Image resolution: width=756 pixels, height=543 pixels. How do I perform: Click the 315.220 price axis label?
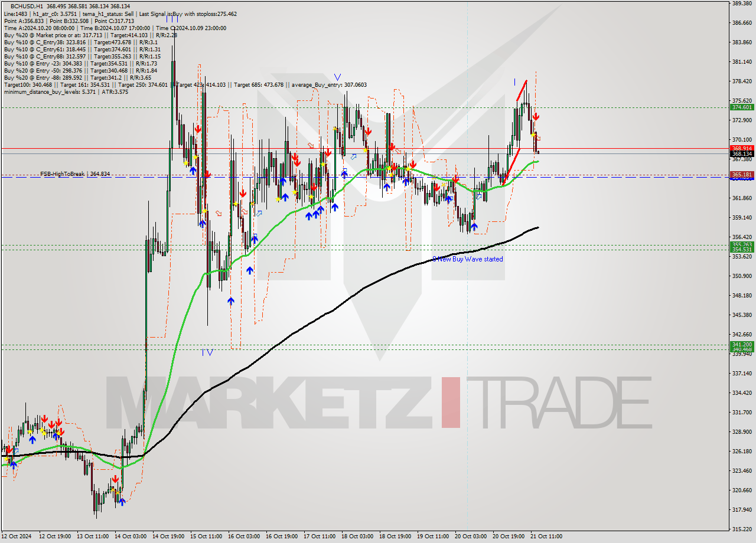tap(742, 529)
